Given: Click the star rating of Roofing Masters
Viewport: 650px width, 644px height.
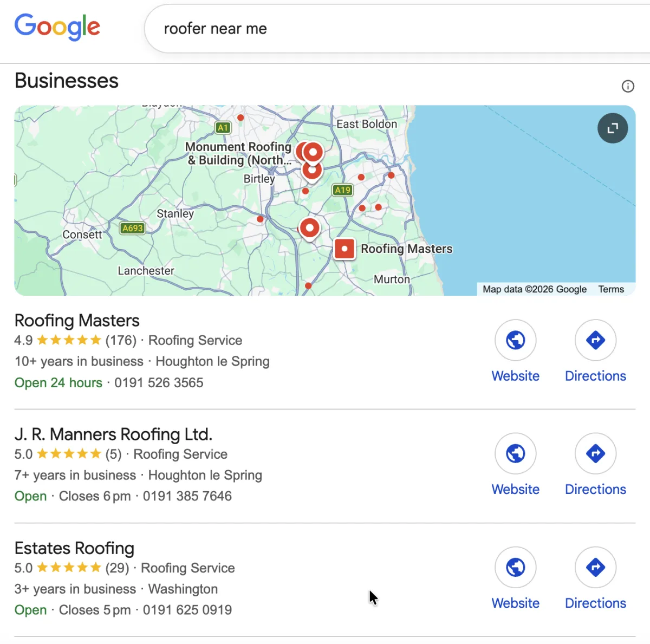Looking at the screenshot, I should pyautogui.click(x=68, y=340).
